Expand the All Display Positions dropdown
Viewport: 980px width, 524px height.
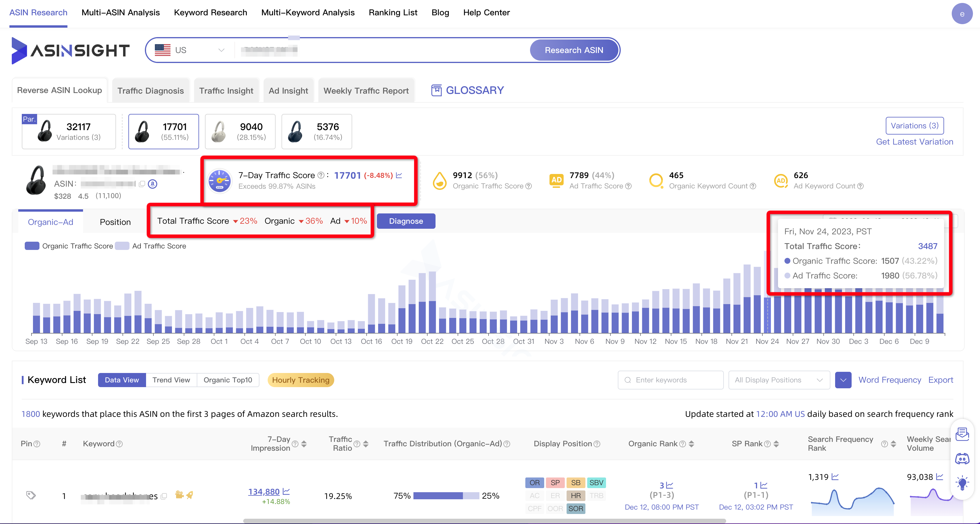click(x=778, y=380)
